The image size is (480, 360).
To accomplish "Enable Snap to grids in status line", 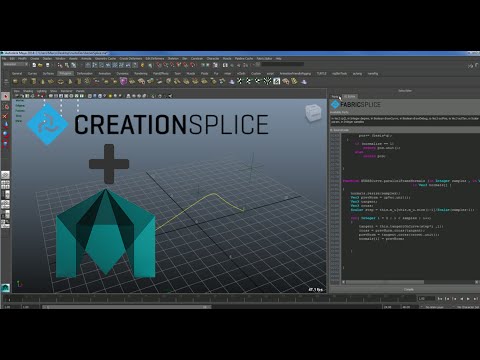I will [159, 65].
